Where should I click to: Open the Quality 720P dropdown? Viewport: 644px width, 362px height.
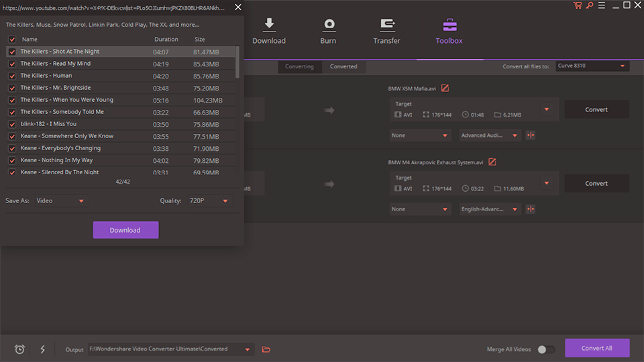[x=209, y=200]
